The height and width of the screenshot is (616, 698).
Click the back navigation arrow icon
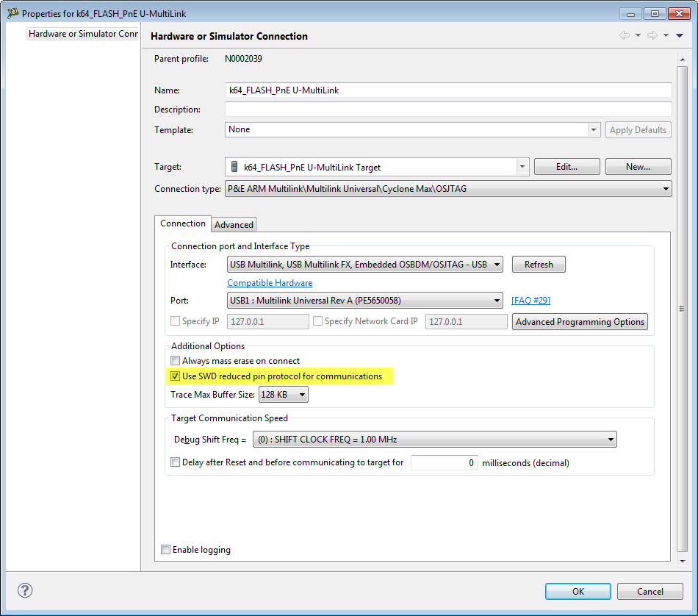click(x=625, y=35)
